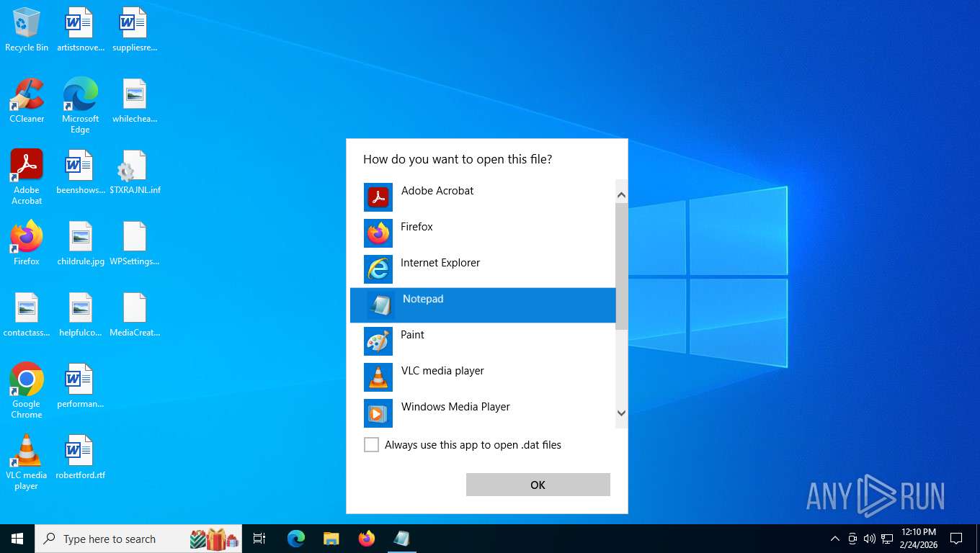Select the $TXRAJNL.inf file icon
Screen dimensions: 980x553
coord(134,172)
